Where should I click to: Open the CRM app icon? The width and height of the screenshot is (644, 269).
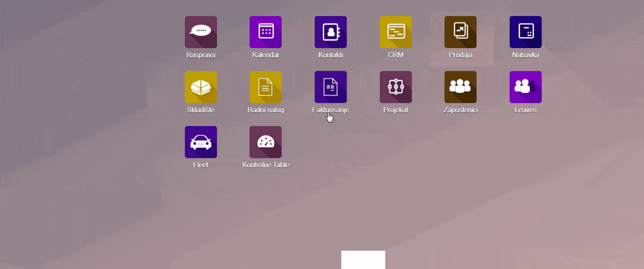click(395, 32)
